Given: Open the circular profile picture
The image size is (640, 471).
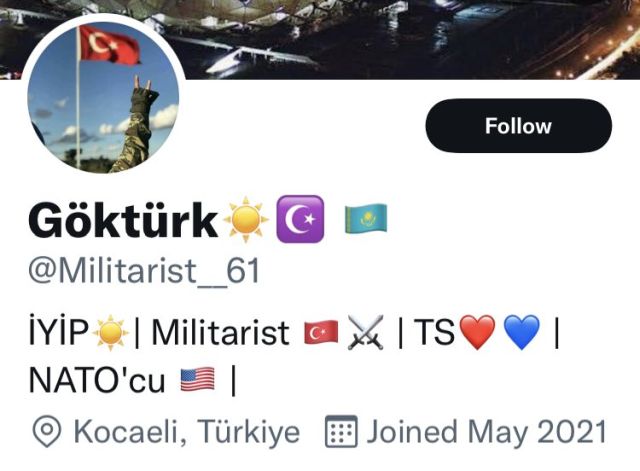Looking at the screenshot, I should pos(103,97).
